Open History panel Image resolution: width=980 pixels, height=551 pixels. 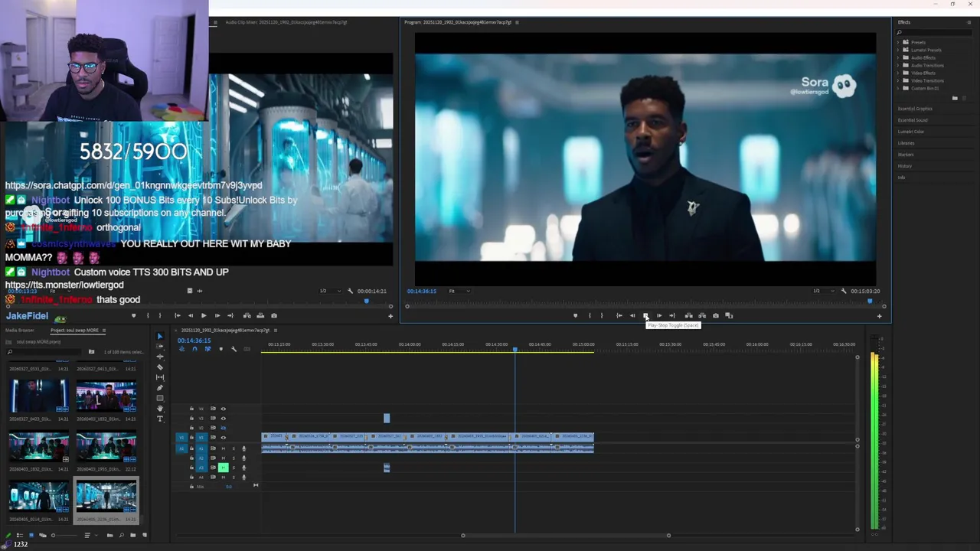click(905, 166)
